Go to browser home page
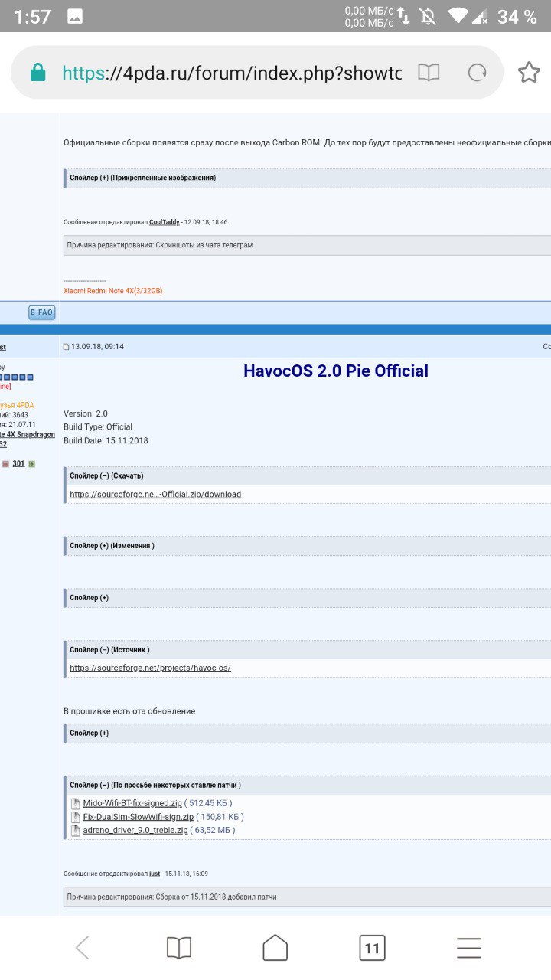The height and width of the screenshot is (980, 551). 275,948
